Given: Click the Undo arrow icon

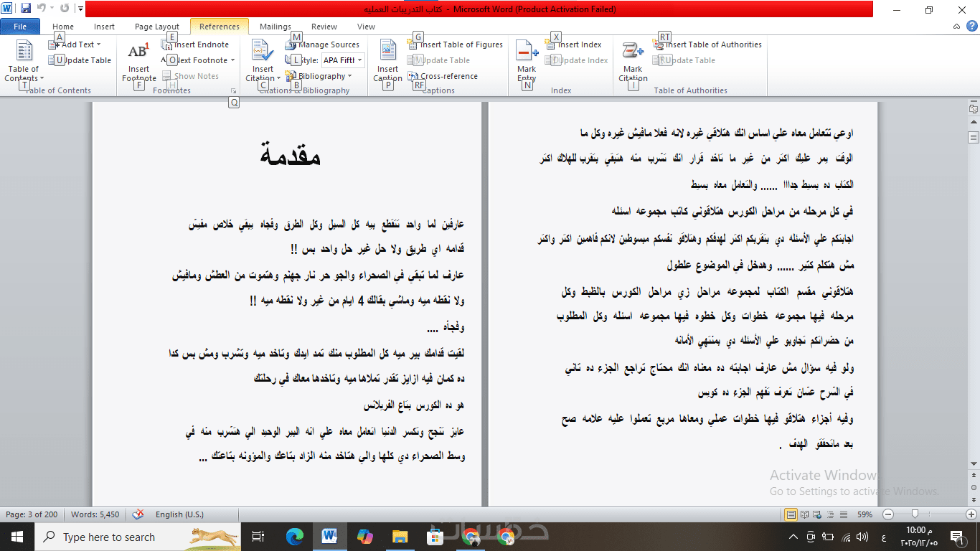Looking at the screenshot, I should coord(41,9).
